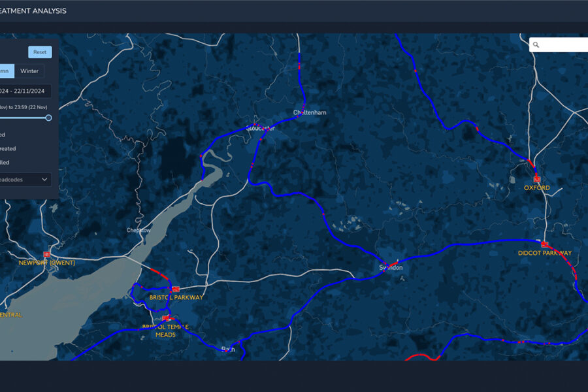Viewport: 588px width, 392px height.
Task: Click the OXFORD station name label
Action: pyautogui.click(x=537, y=188)
